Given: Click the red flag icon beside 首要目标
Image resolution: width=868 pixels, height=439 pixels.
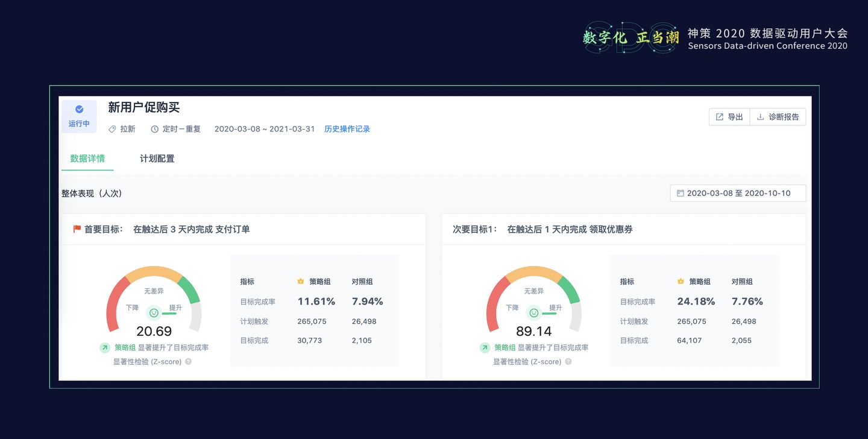Looking at the screenshot, I should (77, 229).
